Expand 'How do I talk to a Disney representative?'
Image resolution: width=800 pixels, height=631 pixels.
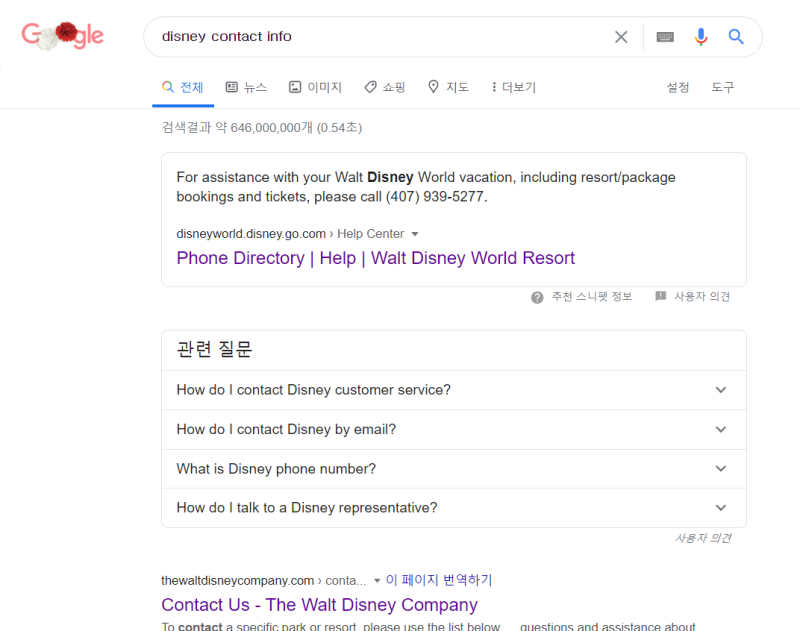[454, 508]
